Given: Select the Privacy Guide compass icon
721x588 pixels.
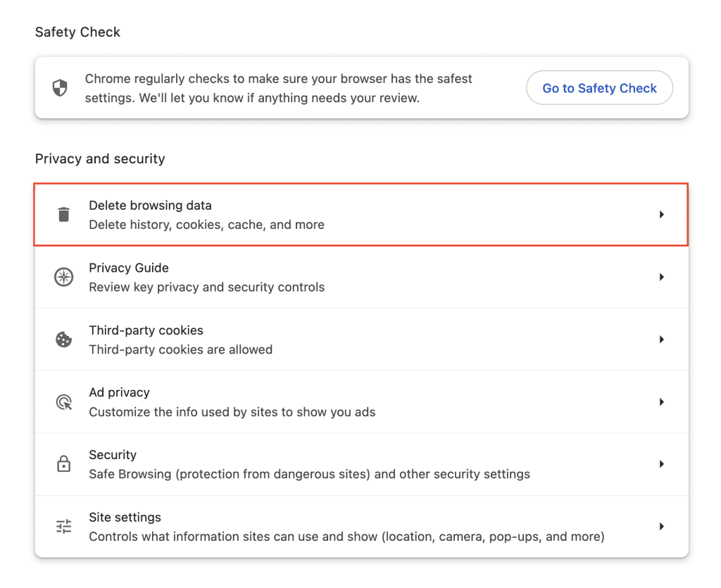Looking at the screenshot, I should click(x=63, y=277).
